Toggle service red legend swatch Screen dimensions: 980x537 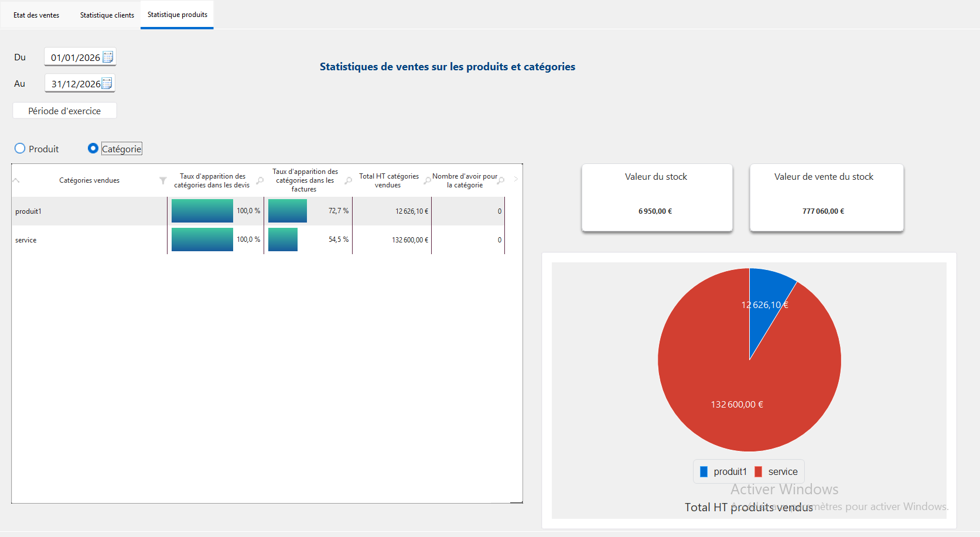[x=758, y=471]
